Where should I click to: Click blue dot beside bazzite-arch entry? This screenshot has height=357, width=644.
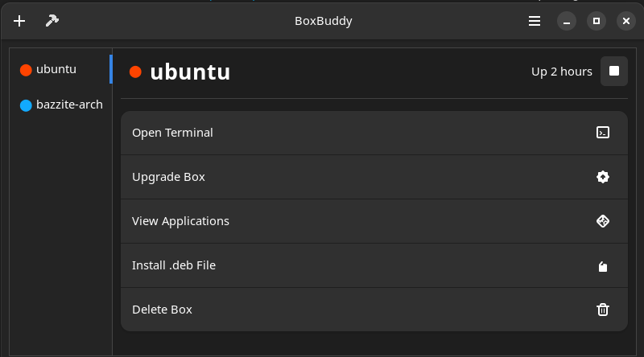pyautogui.click(x=26, y=105)
